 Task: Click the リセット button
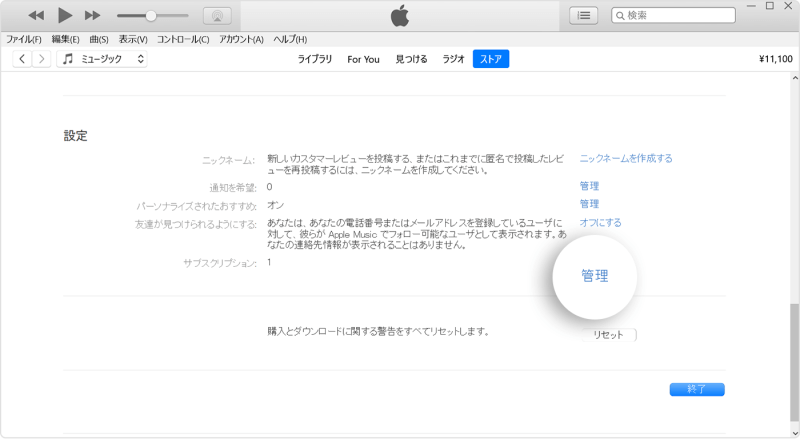(609, 335)
